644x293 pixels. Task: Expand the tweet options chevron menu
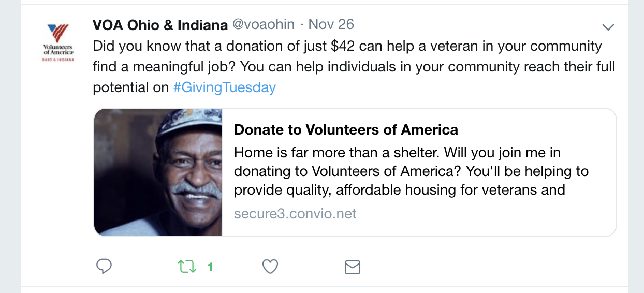point(608,27)
